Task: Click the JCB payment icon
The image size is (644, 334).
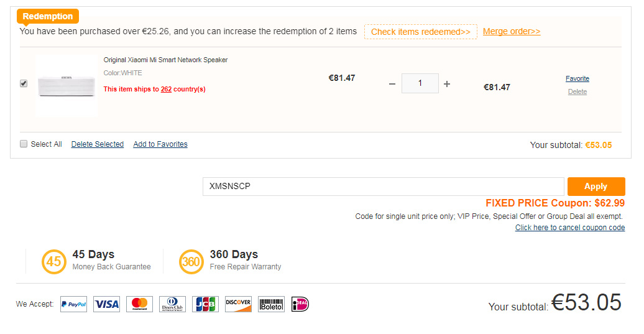Action: [x=205, y=304]
